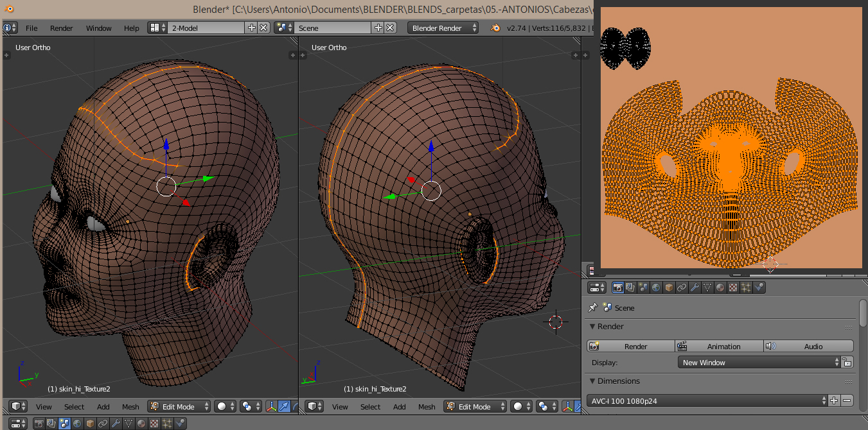The image size is (868, 430).
Task: Open the Mesh menu in right viewport
Action: tap(427, 407)
